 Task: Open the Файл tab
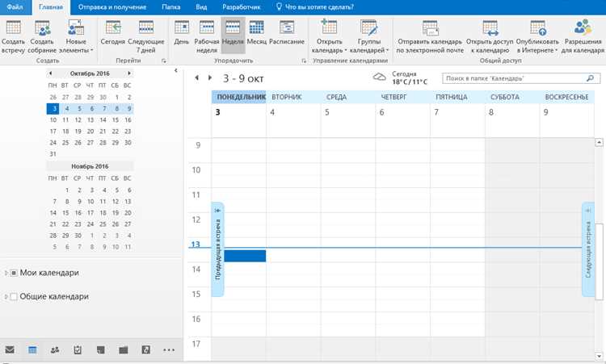(x=15, y=7)
